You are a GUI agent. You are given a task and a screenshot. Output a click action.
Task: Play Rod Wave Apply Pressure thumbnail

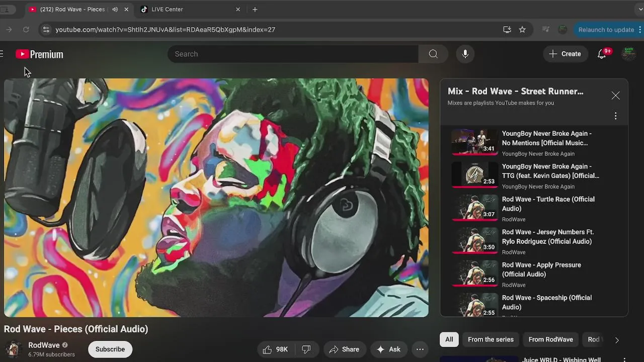coord(474,273)
